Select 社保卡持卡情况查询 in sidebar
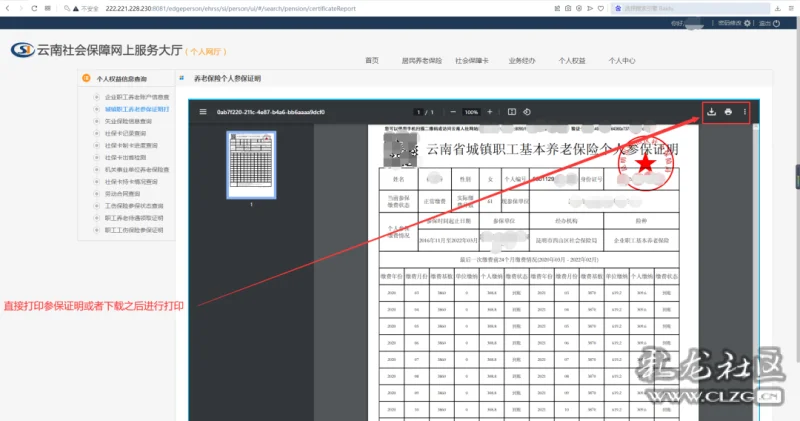800x421 pixels. pos(131,182)
